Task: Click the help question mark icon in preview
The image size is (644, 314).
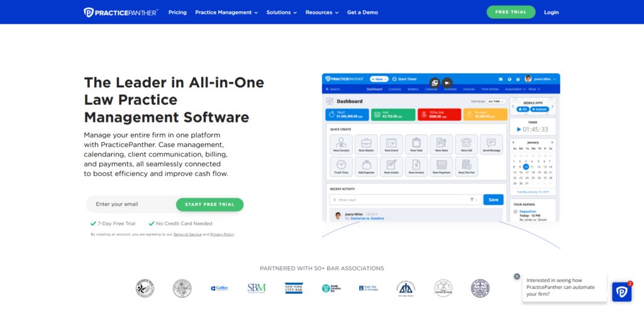Action: (x=518, y=79)
